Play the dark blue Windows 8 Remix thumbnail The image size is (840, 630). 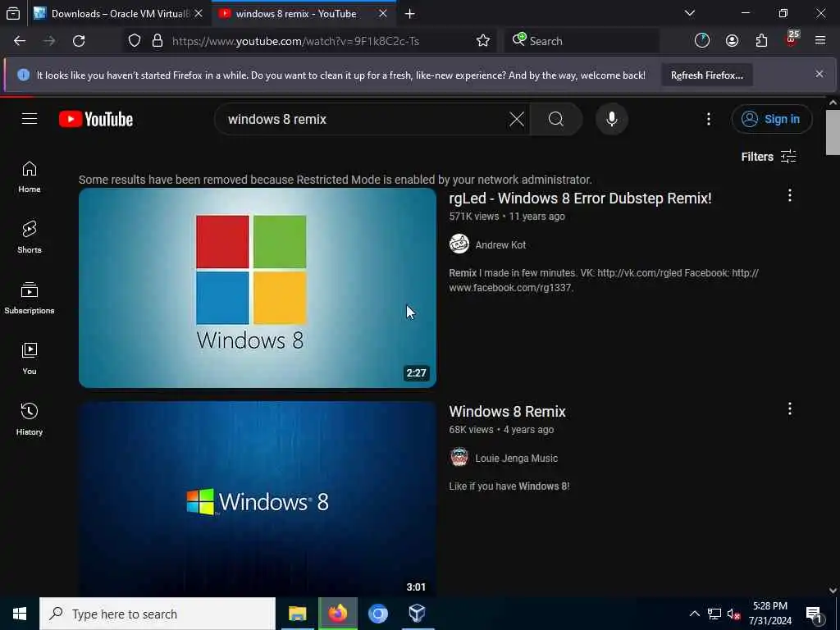coord(257,498)
